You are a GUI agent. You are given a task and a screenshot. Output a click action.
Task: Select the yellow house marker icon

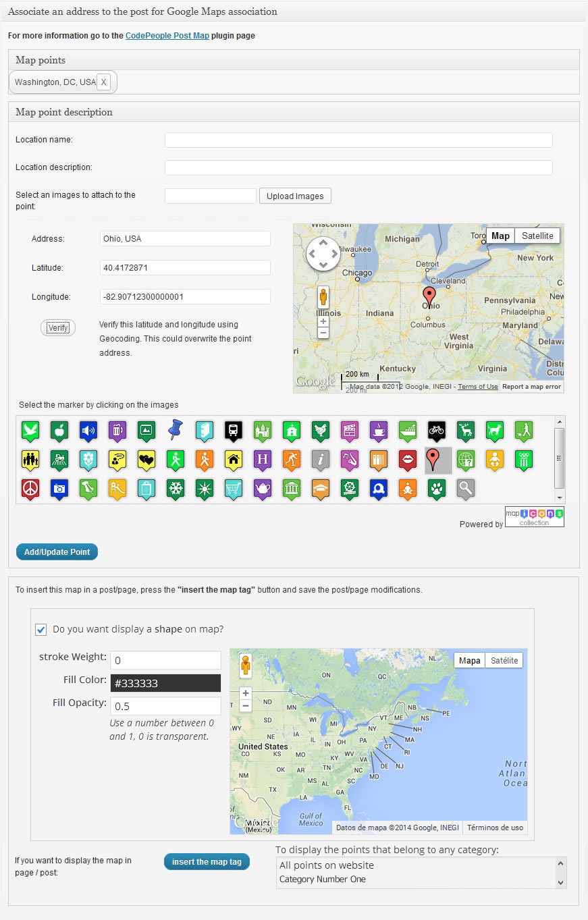pos(234,460)
